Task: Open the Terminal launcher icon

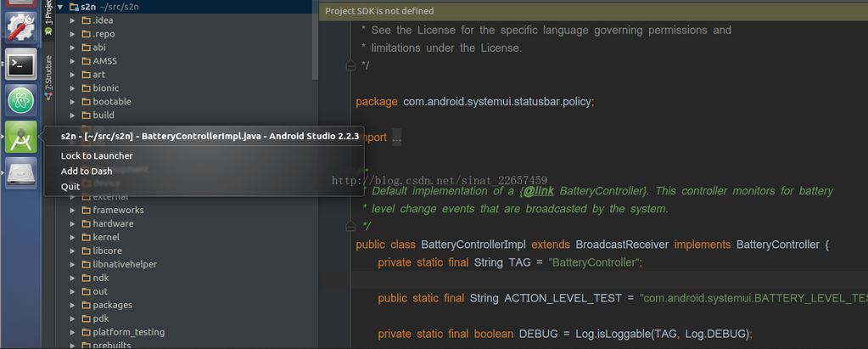Action: pos(21,65)
